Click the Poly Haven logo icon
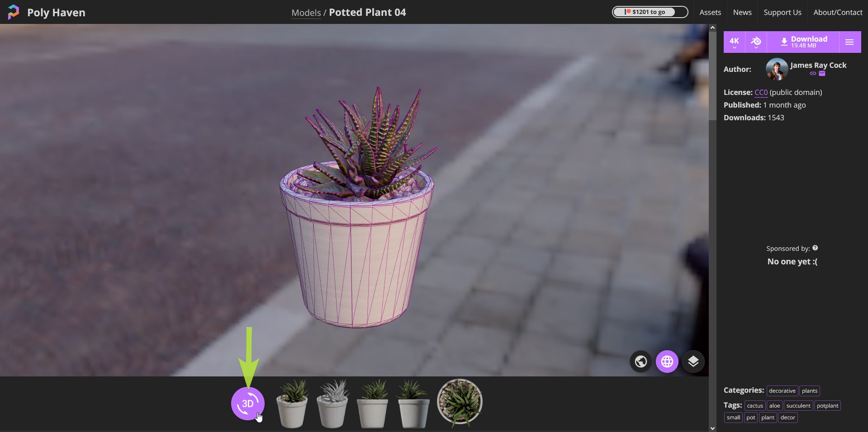Image resolution: width=868 pixels, height=432 pixels. click(13, 12)
